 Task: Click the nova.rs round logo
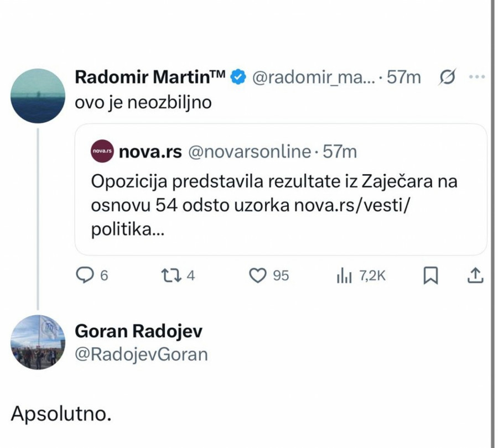click(x=102, y=152)
